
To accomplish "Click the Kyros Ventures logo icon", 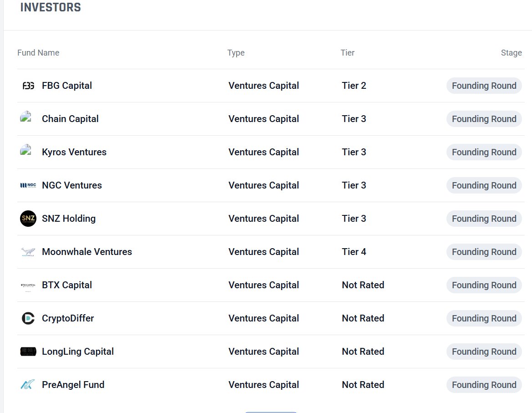I will tap(26, 151).
